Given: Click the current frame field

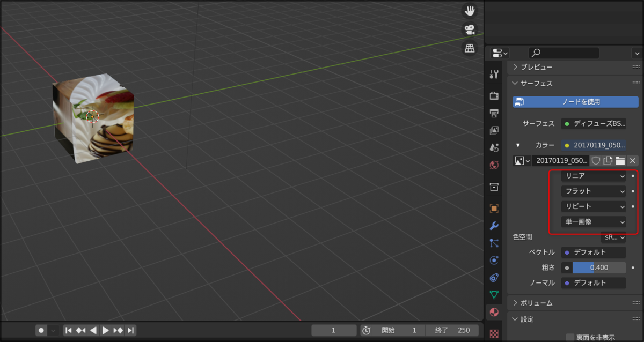Looking at the screenshot, I should click(334, 330).
